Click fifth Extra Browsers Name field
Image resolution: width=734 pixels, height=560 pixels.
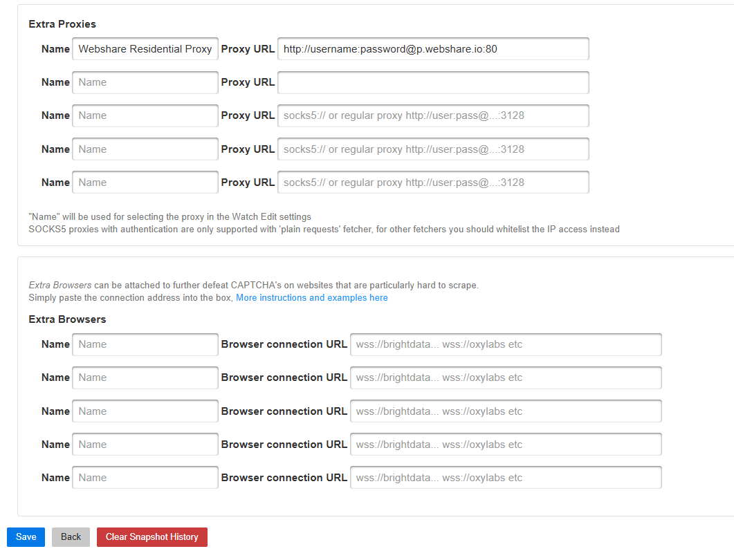(145, 477)
